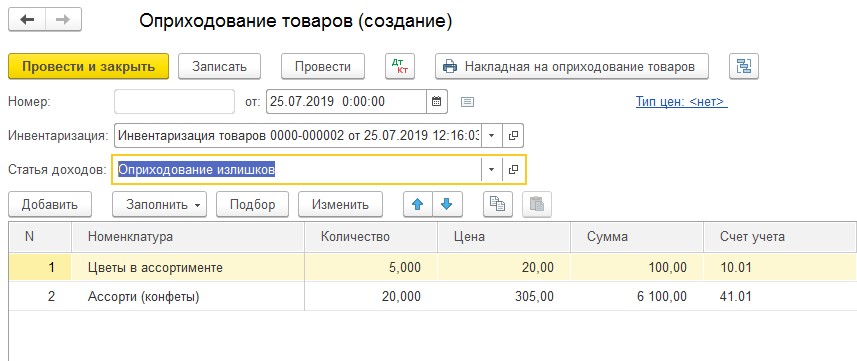This screenshot has width=857, height=361.
Task: Click the Записать button
Action: click(x=220, y=67)
